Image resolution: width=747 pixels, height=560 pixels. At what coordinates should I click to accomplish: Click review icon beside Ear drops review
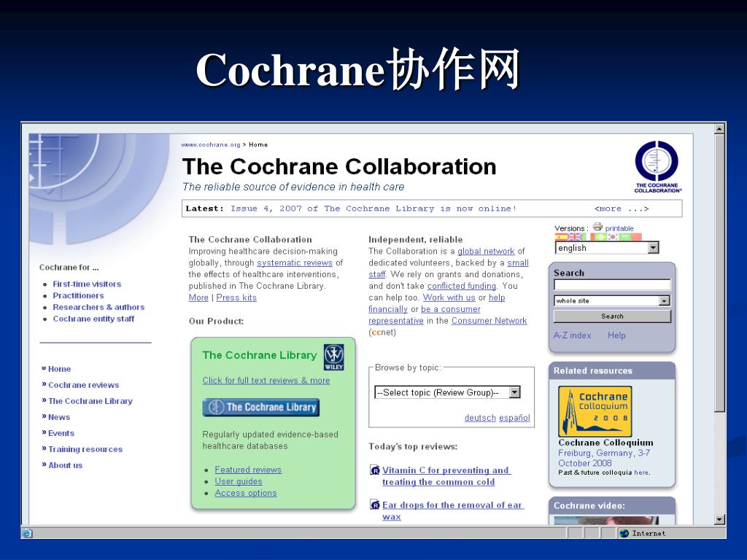click(374, 505)
